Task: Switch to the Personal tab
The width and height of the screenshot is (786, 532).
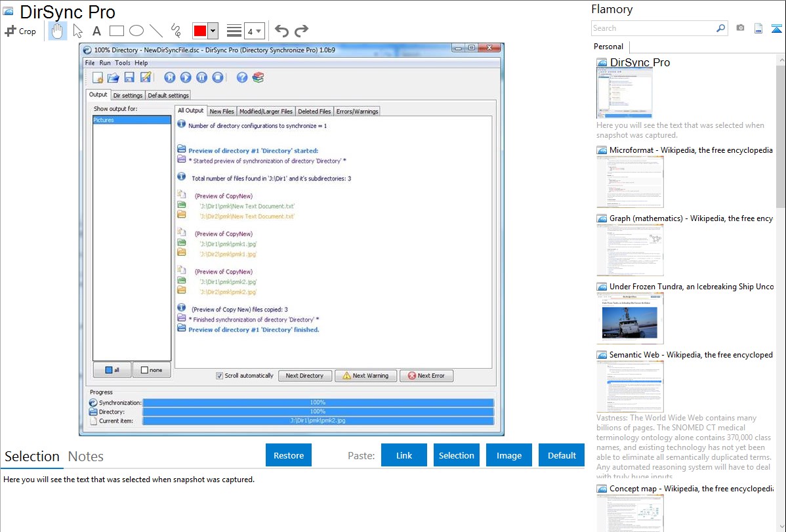Action: 609,47
